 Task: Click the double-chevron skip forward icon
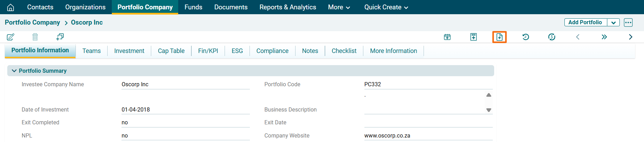(604, 37)
